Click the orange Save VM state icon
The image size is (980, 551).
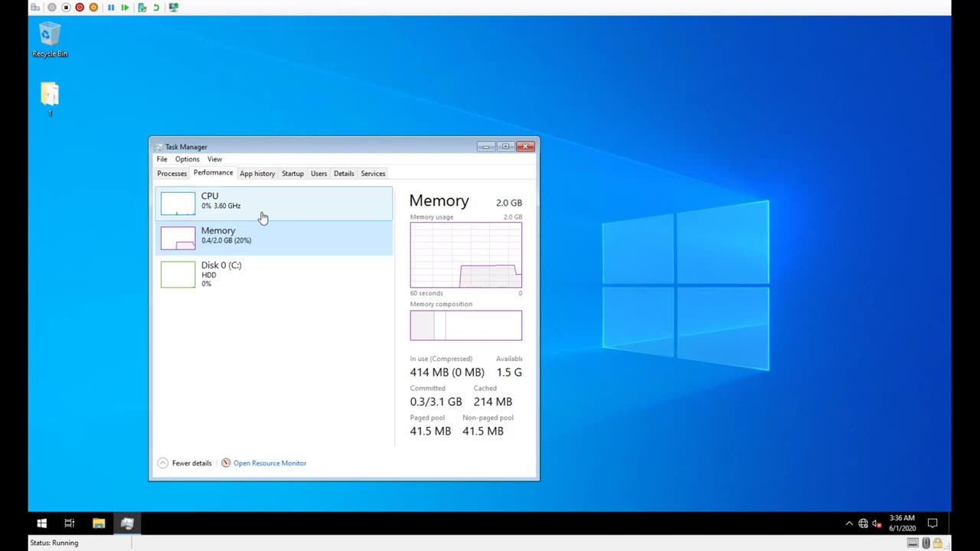click(93, 8)
